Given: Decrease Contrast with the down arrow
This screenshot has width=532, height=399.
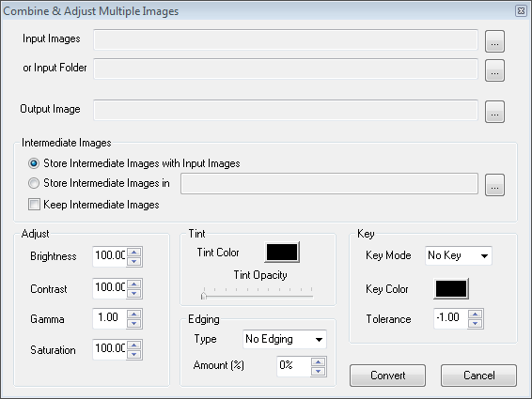Looking at the screenshot, I should point(134,293).
